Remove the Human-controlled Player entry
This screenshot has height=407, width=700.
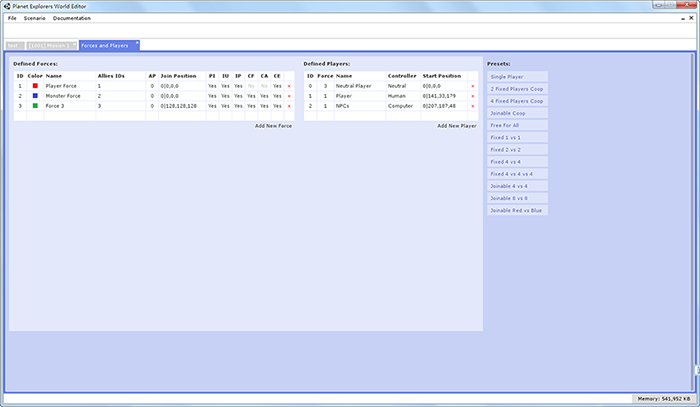473,96
